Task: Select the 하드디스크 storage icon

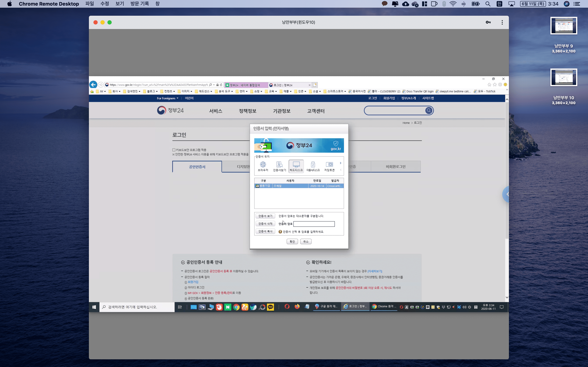Action: click(296, 166)
